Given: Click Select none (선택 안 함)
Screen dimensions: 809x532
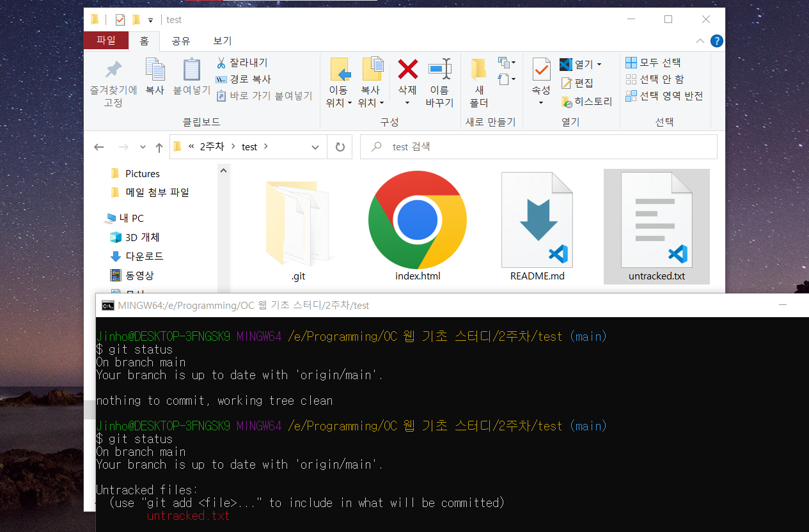Looking at the screenshot, I should point(654,79).
